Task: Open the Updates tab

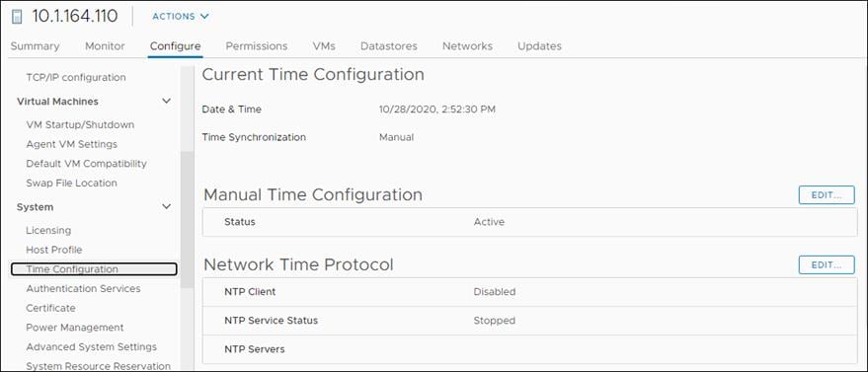Action: click(x=539, y=45)
